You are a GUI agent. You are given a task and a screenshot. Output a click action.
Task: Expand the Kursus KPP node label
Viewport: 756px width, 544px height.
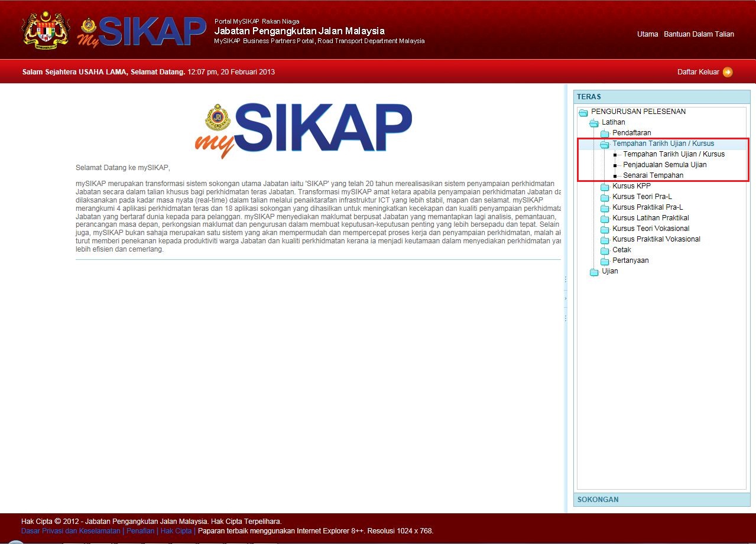(x=631, y=186)
